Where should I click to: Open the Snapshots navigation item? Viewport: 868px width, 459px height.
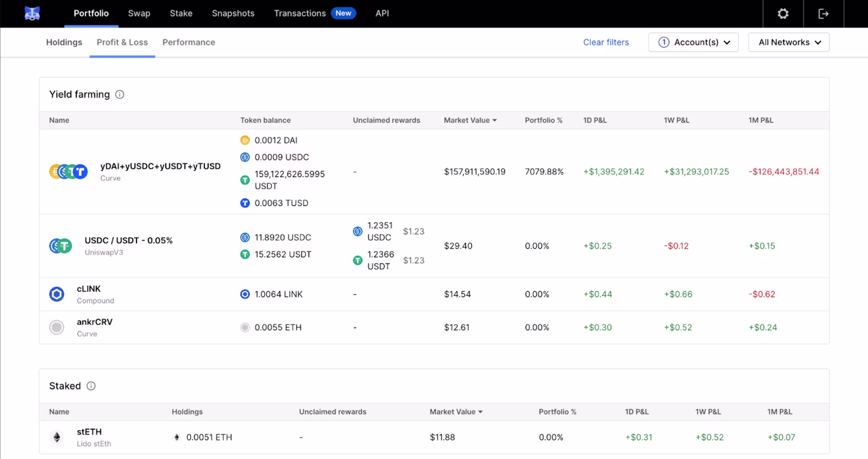tap(233, 14)
